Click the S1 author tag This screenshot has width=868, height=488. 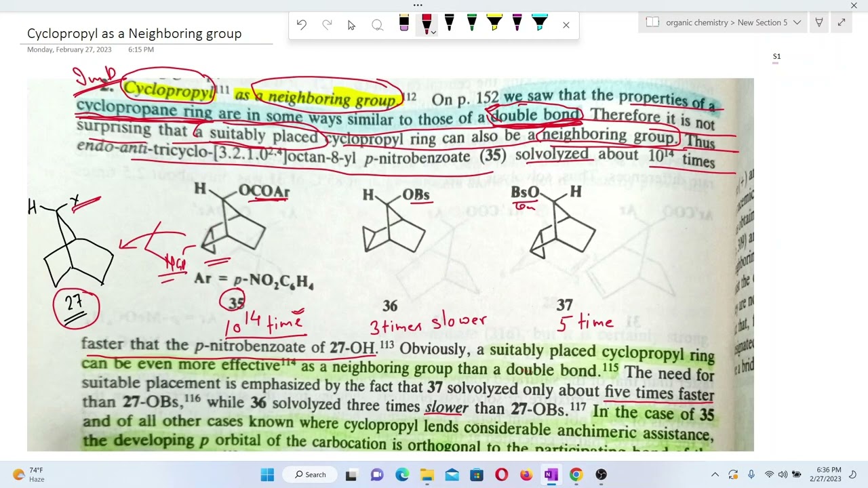(776, 57)
